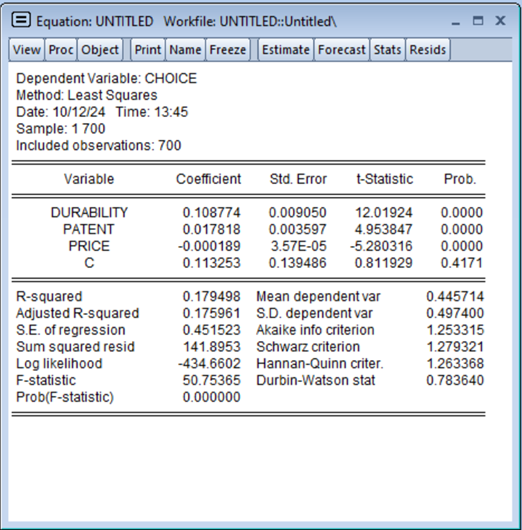Select the DURABILITY coefficient value
The width and height of the screenshot is (522, 530).
pos(211,213)
